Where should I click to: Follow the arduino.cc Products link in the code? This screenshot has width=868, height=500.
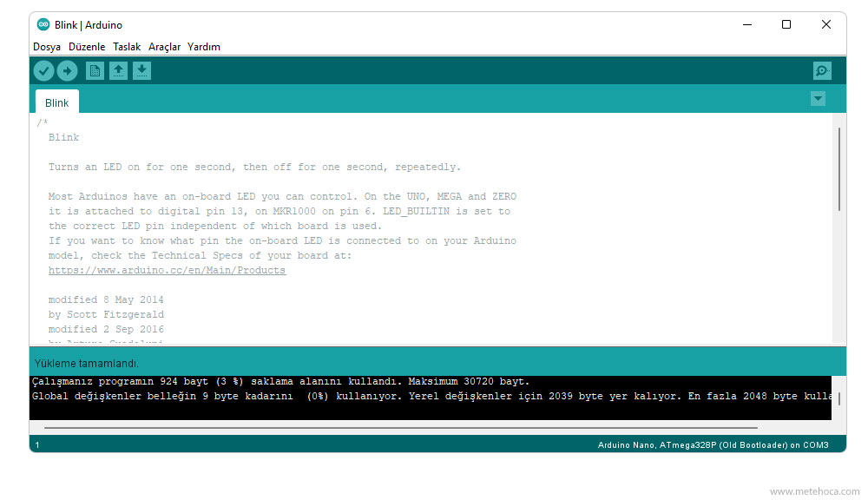click(x=167, y=270)
